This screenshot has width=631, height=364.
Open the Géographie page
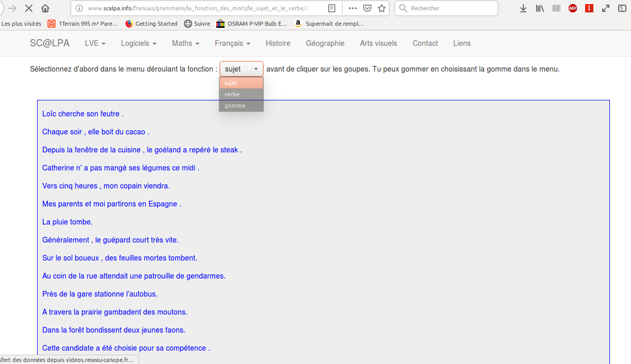325,43
